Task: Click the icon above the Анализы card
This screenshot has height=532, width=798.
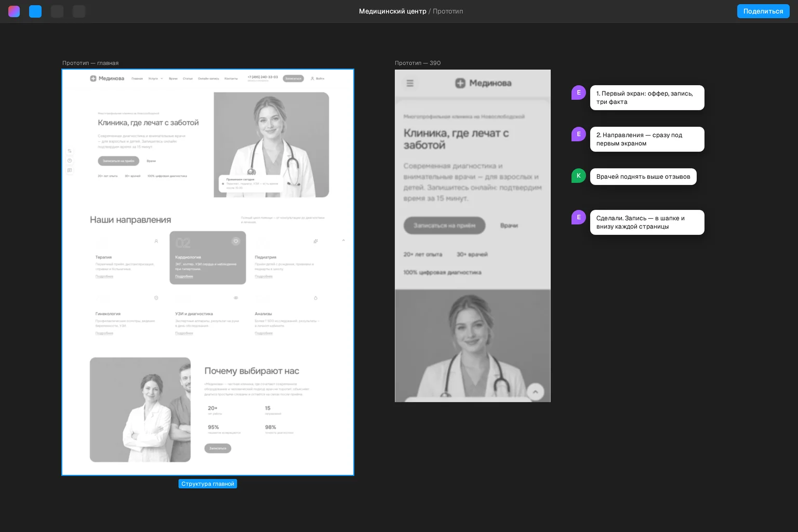Action: pos(315,298)
